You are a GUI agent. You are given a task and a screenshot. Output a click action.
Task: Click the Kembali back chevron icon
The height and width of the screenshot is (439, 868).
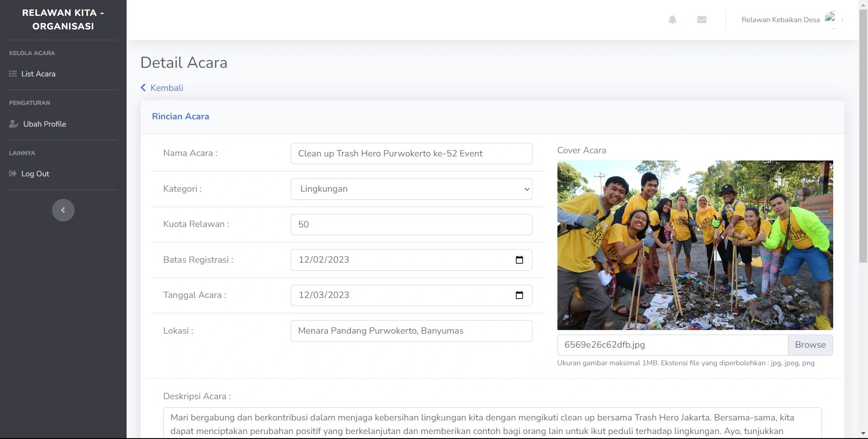(143, 88)
